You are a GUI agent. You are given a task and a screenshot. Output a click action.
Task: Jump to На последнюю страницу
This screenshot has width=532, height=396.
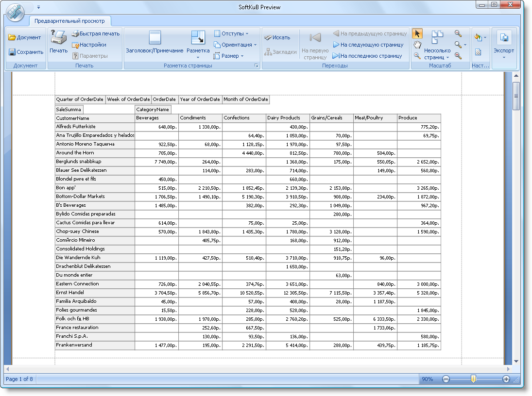(367, 56)
